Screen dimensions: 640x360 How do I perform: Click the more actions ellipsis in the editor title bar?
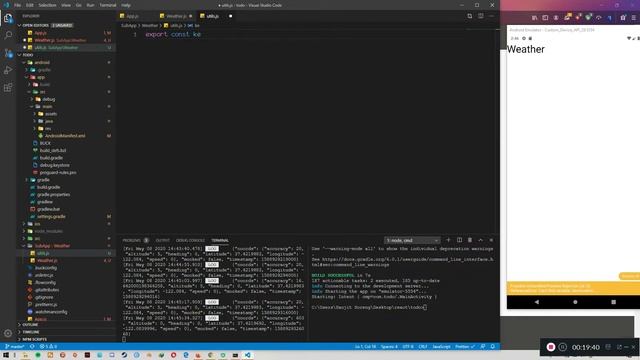pos(491,16)
